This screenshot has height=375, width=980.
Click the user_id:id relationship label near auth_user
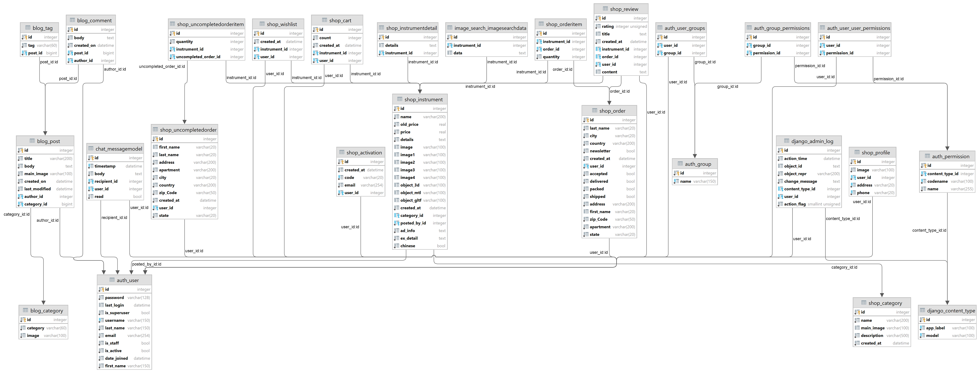(194, 251)
